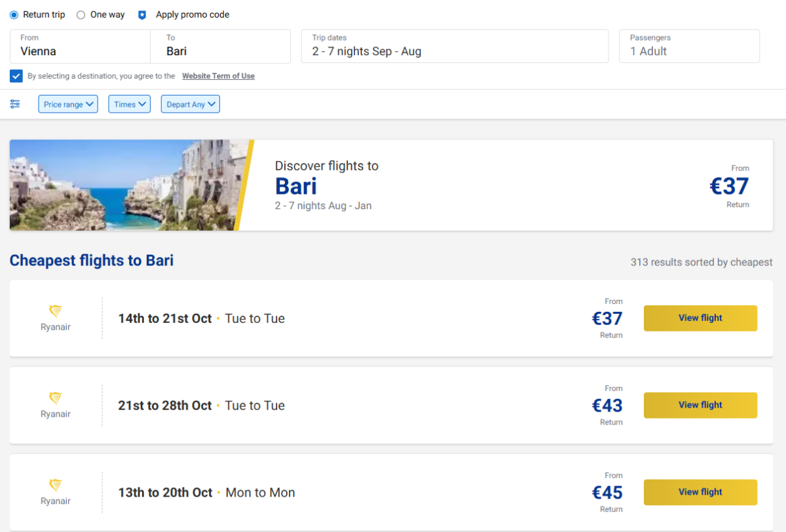
Task: View flight for 14th to 21st Oct
Action: tap(700, 318)
